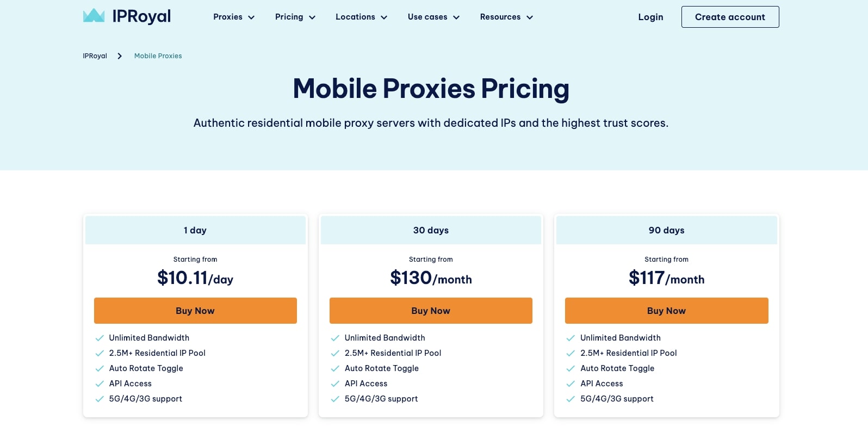Click the checkmark beside Unlimited Bandwidth in 1 day plan
Image resolution: width=868 pixels, height=426 pixels.
100,338
